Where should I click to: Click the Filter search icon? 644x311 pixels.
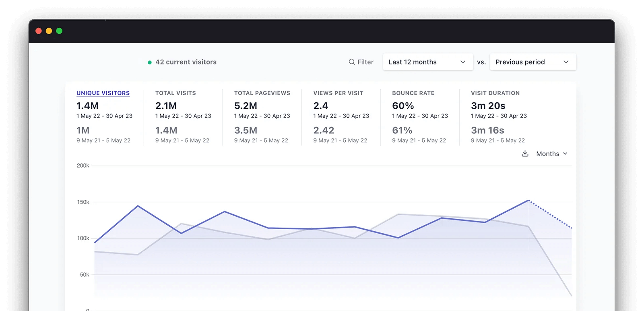coord(352,62)
